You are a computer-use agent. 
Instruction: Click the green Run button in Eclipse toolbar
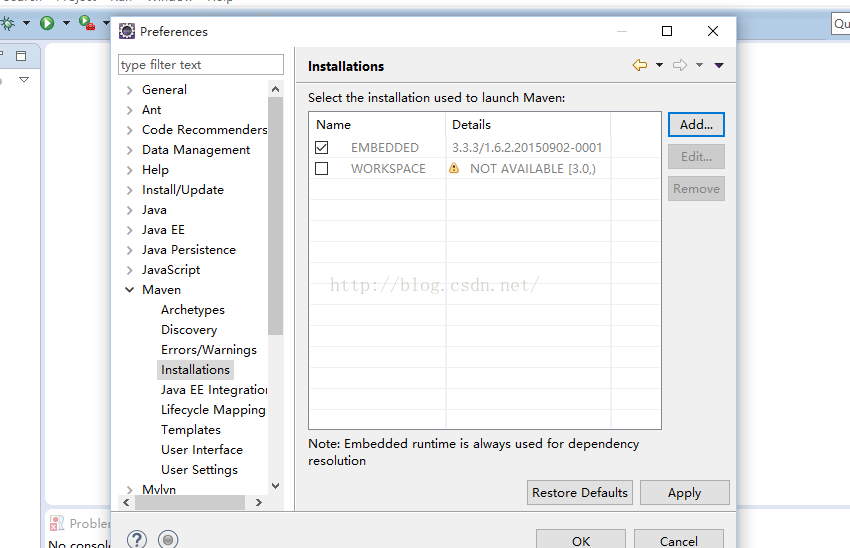[47, 23]
